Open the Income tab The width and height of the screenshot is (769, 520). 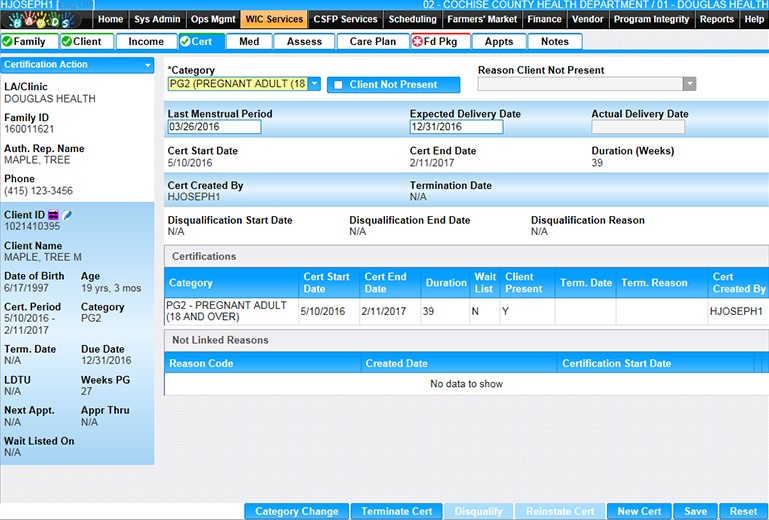(146, 42)
